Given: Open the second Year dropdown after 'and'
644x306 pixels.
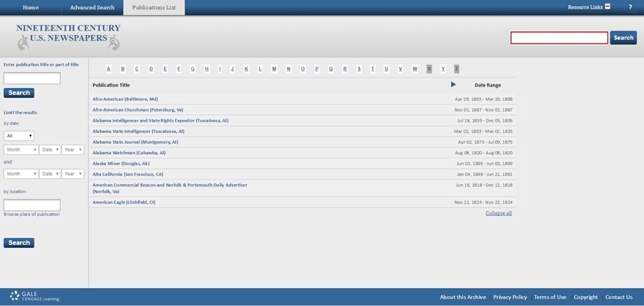Looking at the screenshot, I should pyautogui.click(x=73, y=174).
